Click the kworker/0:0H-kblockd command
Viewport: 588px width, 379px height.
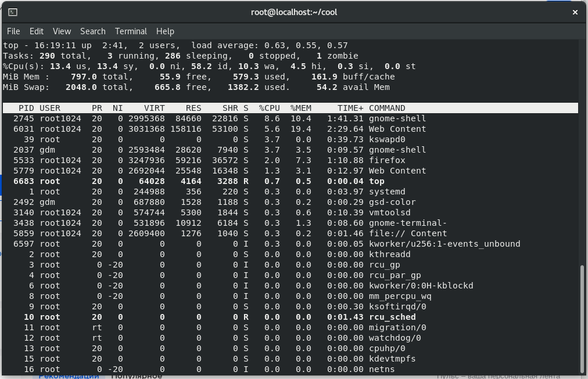click(x=421, y=286)
